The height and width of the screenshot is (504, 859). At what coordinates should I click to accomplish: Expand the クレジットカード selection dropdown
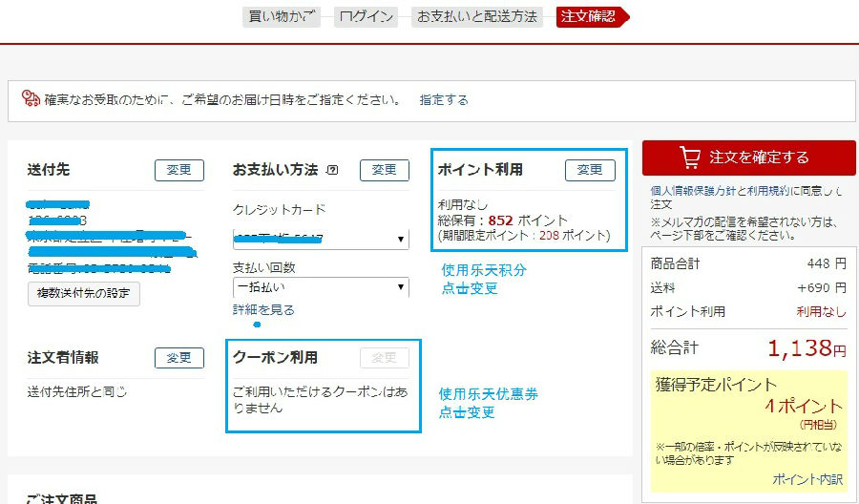(x=321, y=239)
